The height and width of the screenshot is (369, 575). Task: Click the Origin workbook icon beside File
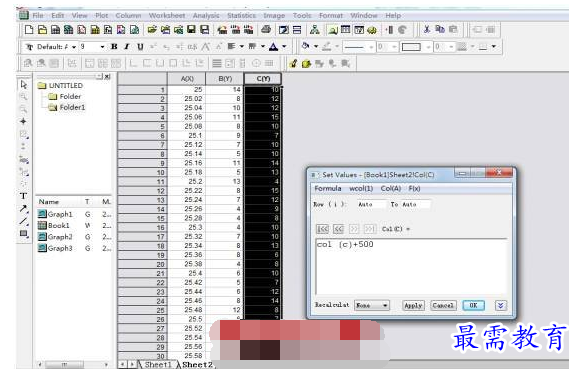coord(24,15)
